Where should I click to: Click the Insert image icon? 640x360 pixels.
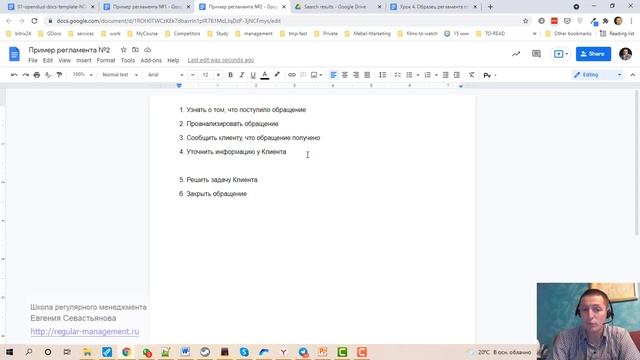pyautogui.click(x=314, y=75)
